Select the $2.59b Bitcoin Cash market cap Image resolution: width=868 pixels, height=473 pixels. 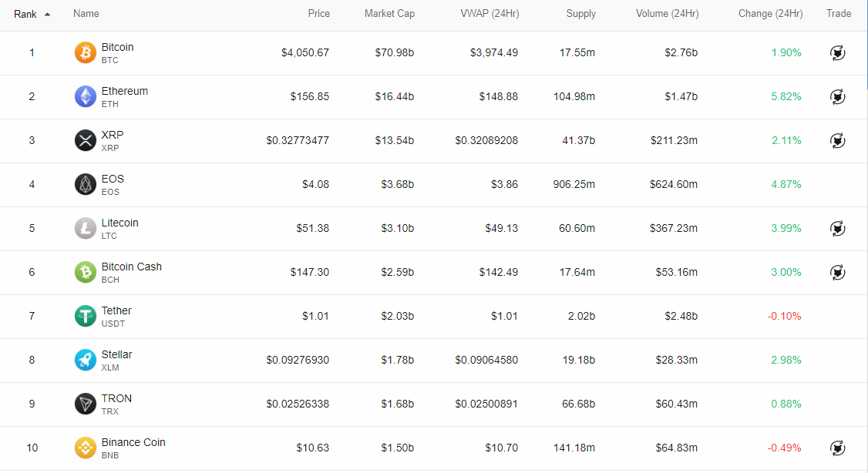click(397, 272)
